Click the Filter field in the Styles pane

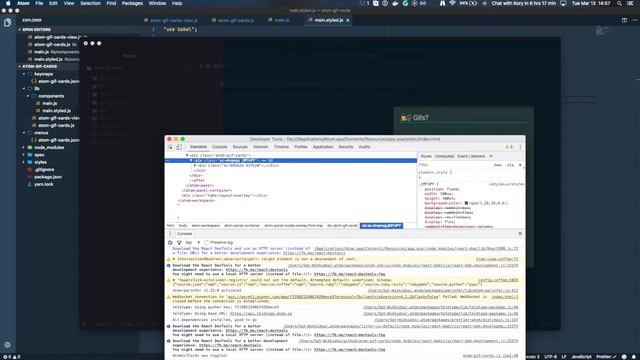[x=454, y=165]
